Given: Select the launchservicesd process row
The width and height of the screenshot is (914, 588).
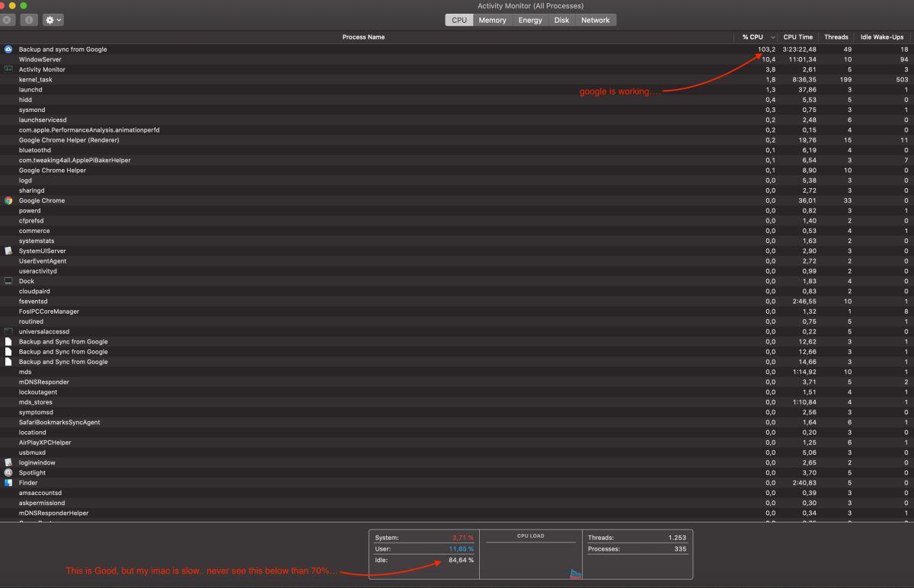Looking at the screenshot, I should click(457, 120).
